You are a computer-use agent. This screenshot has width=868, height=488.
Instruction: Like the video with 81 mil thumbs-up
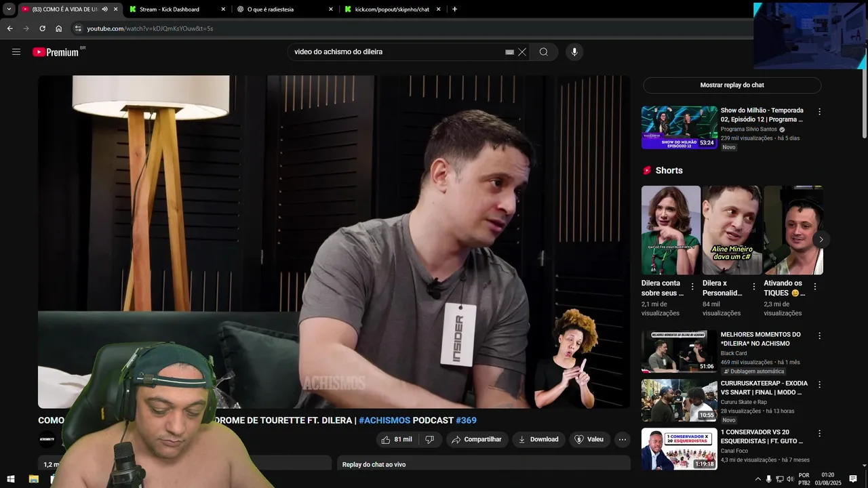click(x=397, y=439)
